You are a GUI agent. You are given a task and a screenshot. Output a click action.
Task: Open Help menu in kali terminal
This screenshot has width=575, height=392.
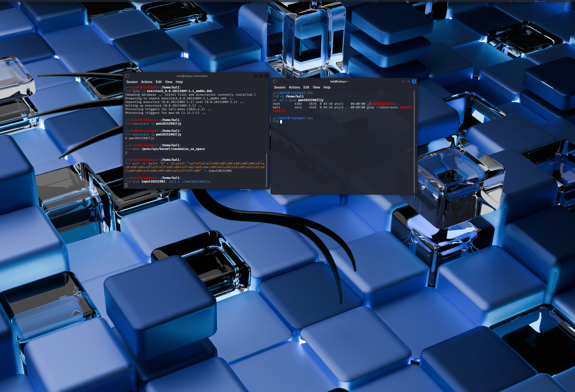coord(327,87)
